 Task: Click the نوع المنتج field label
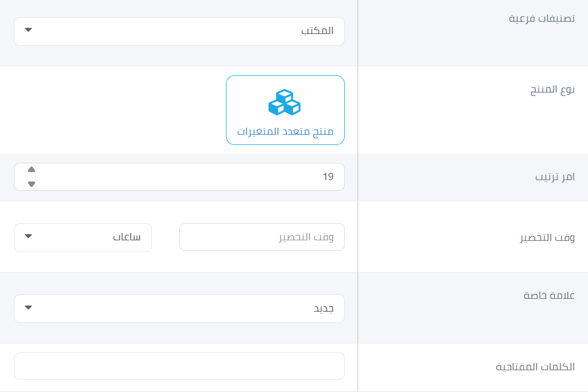click(552, 90)
